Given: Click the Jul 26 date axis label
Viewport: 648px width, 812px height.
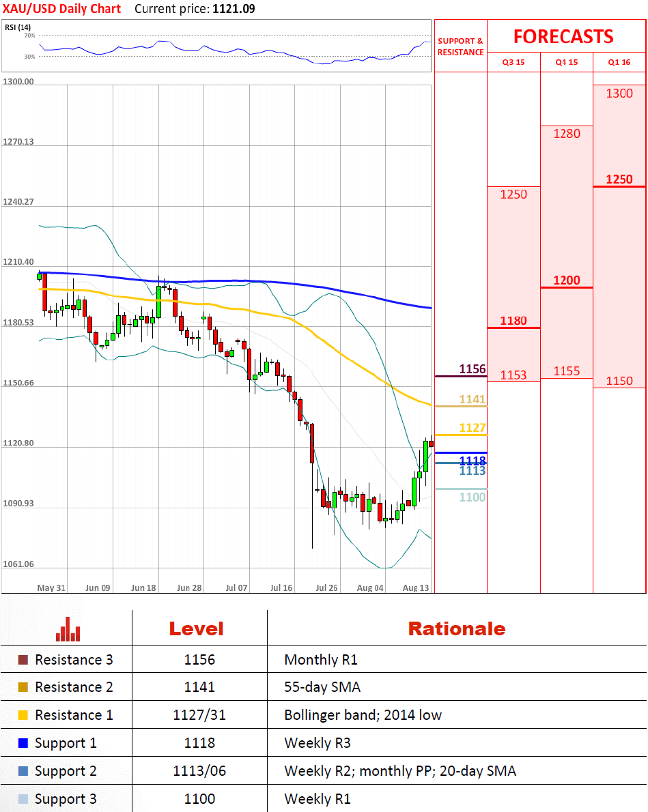Looking at the screenshot, I should point(326,588).
